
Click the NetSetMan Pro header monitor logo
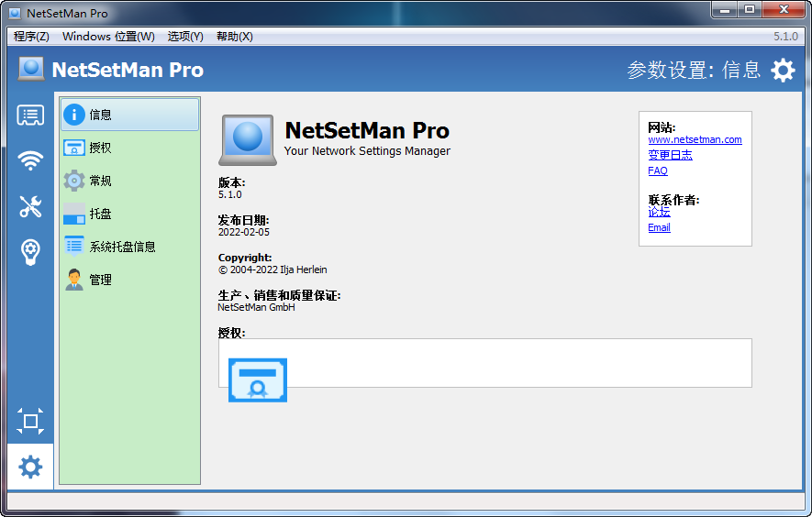pyautogui.click(x=31, y=69)
